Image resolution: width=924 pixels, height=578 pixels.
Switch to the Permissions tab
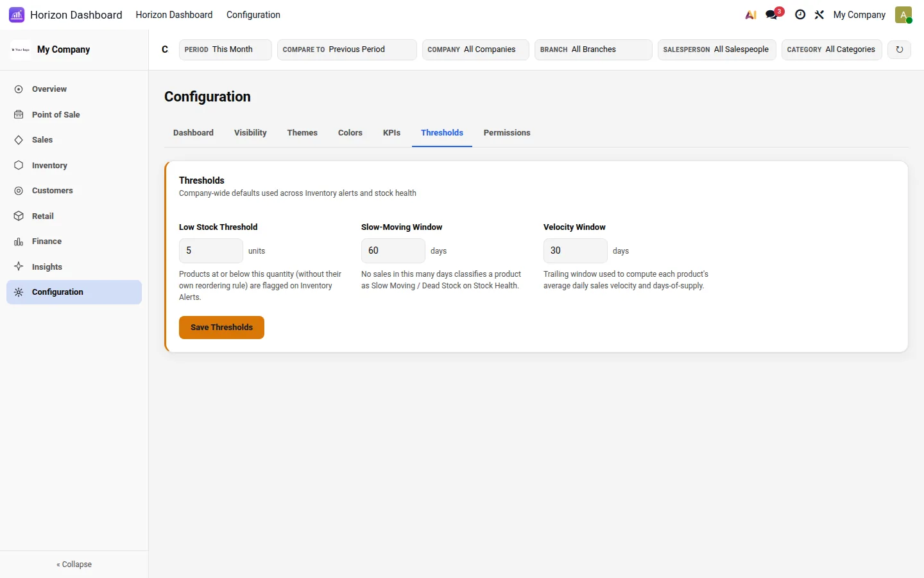507,133
